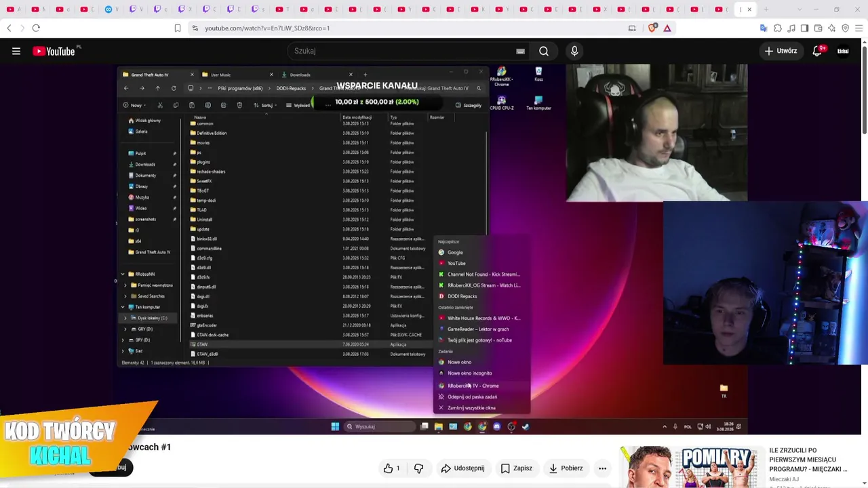Open the YouTube guide hamburger menu
This screenshot has width=868, height=488.
pos(16,51)
